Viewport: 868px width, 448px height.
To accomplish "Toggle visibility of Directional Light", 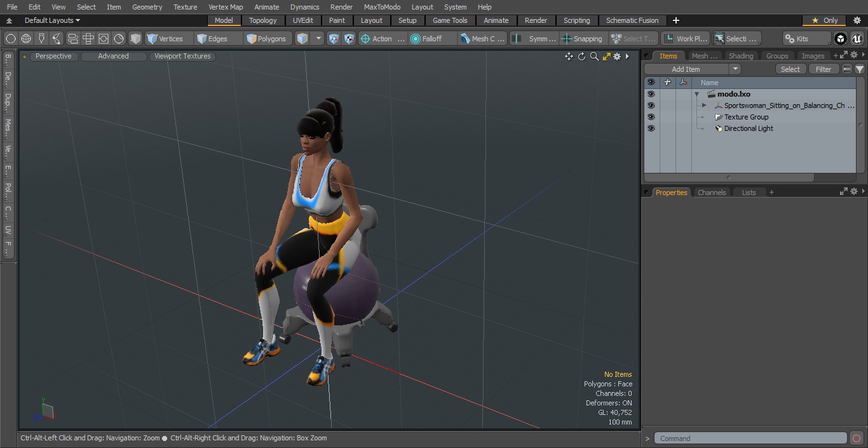I will (x=651, y=128).
